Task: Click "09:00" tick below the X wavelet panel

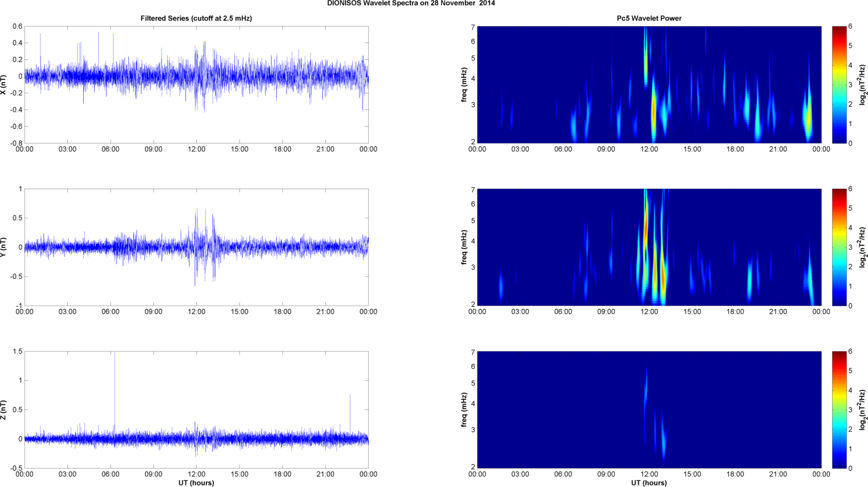Action: 606,149
